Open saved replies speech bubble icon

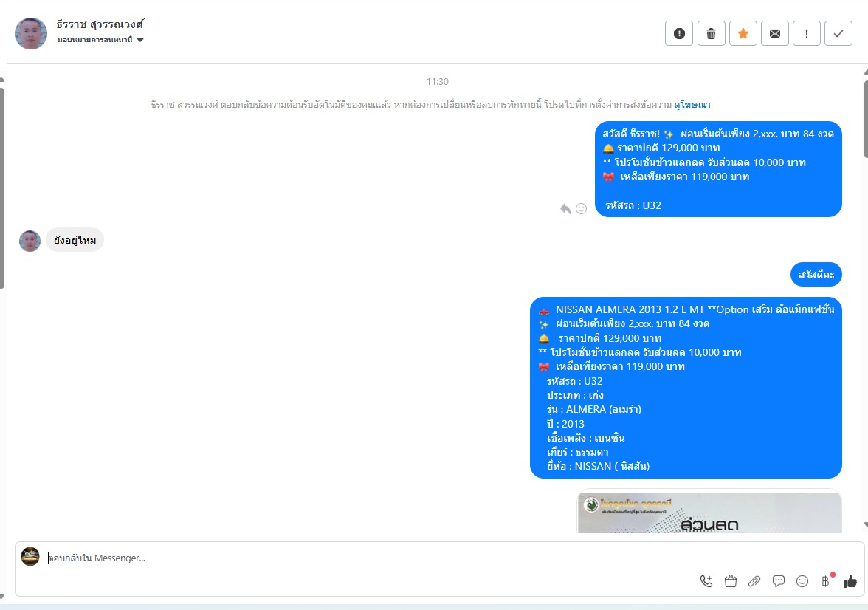point(778,580)
